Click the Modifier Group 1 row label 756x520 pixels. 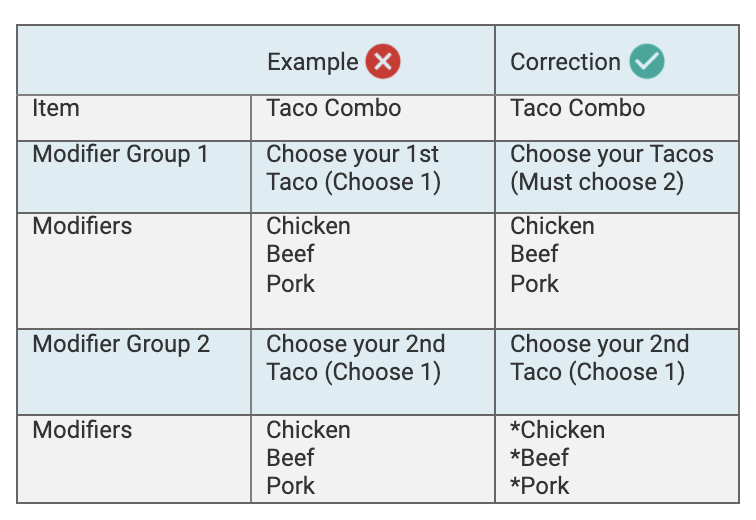[x=120, y=155]
